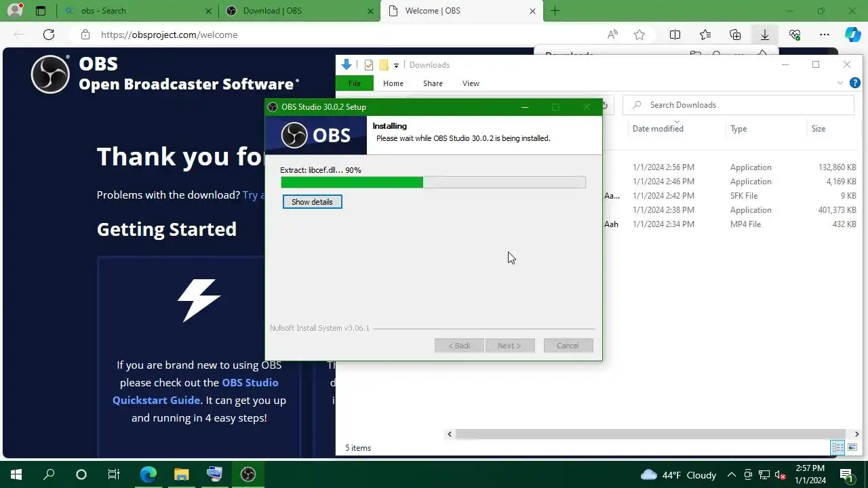868x488 pixels.
Task: Switch Explorer to details view icon
Action: 838,447
